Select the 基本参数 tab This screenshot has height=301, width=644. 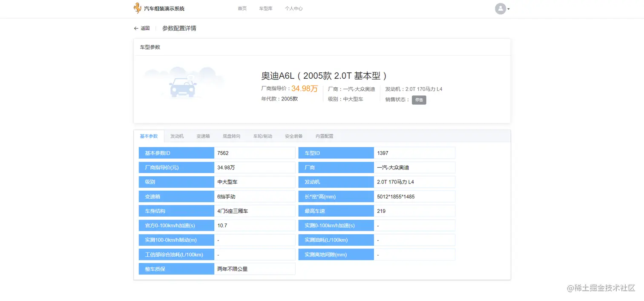pos(149,136)
